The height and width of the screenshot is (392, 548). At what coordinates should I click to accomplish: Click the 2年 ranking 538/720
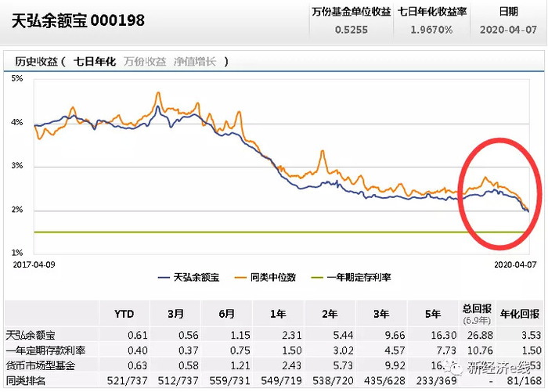click(333, 380)
